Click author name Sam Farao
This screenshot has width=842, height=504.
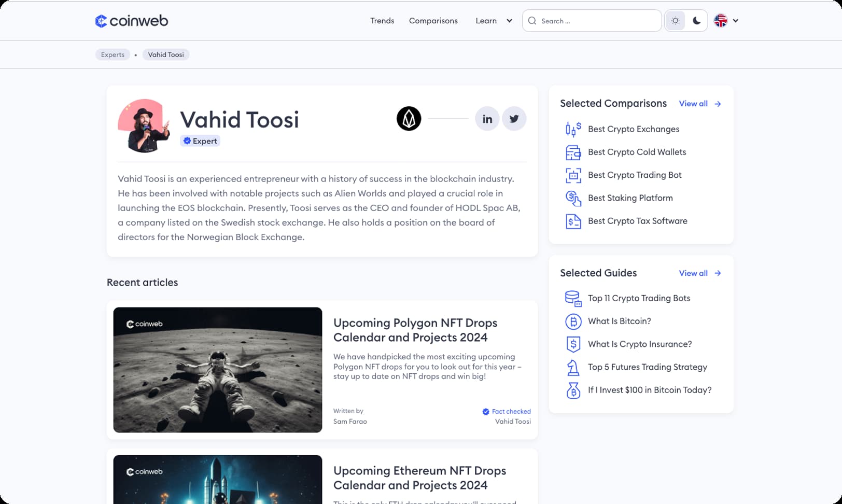[350, 422]
